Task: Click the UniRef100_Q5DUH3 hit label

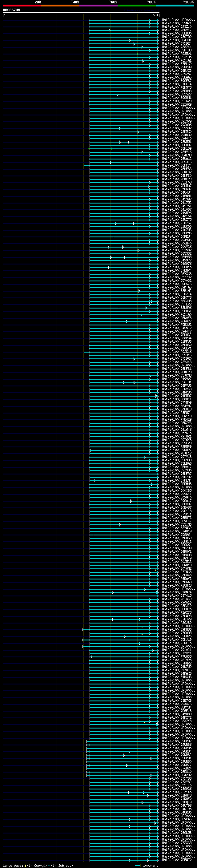Action: [x=177, y=91]
